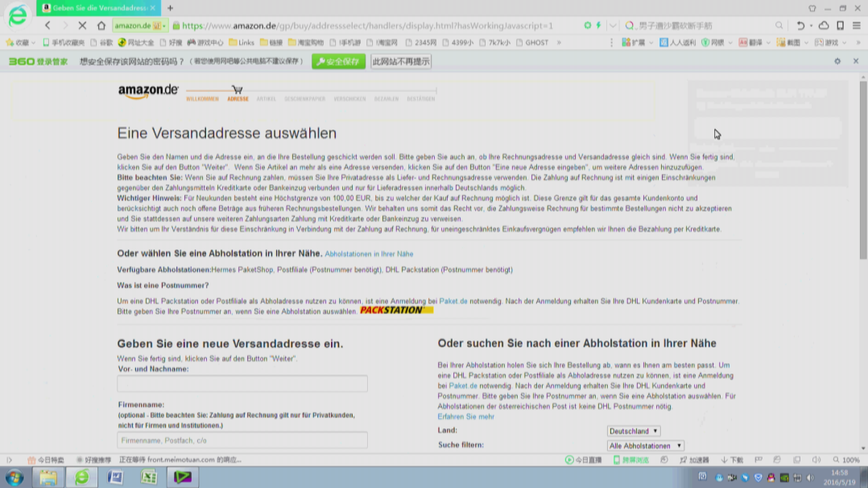Open the Paket.de link in Postnummer paragraph
This screenshot has height=488, width=868.
pyautogui.click(x=453, y=301)
